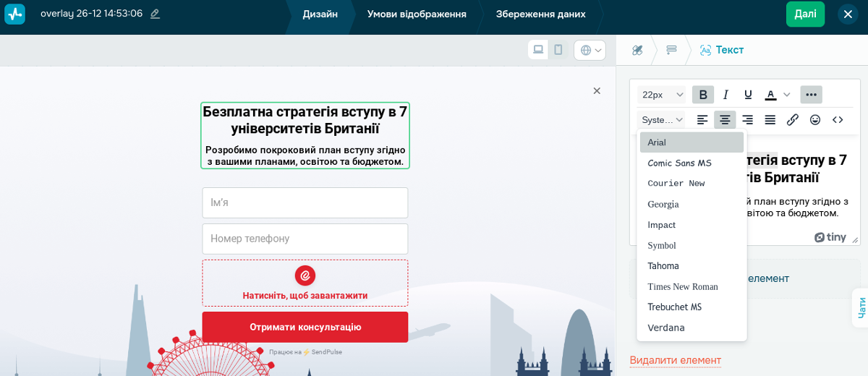Choose Trebuchet MS font
Screen dimensions: 868x376
click(x=692, y=307)
